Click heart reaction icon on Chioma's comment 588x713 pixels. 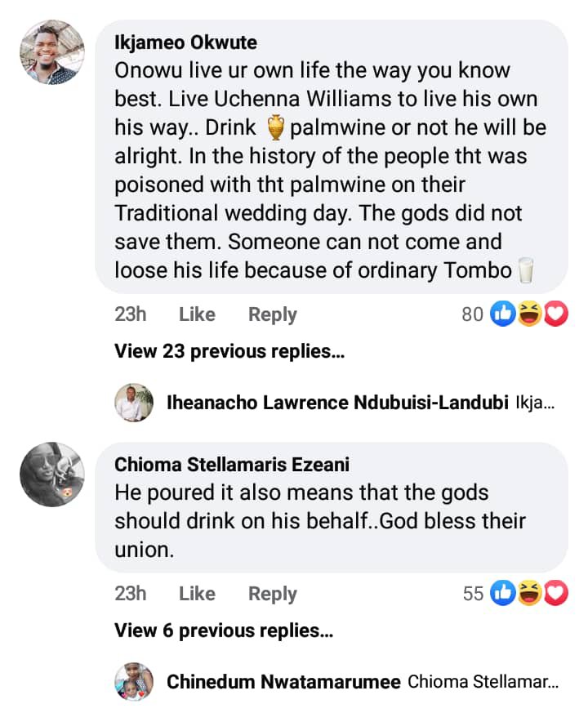click(x=555, y=594)
